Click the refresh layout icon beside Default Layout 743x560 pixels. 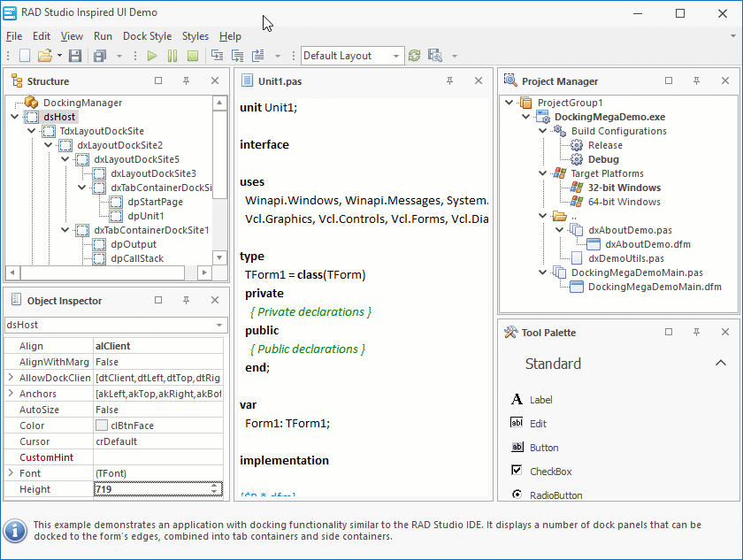point(414,55)
